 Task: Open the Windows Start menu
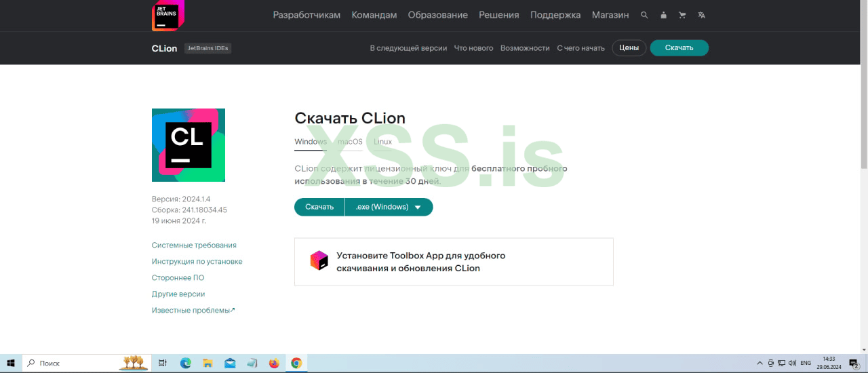point(11,364)
